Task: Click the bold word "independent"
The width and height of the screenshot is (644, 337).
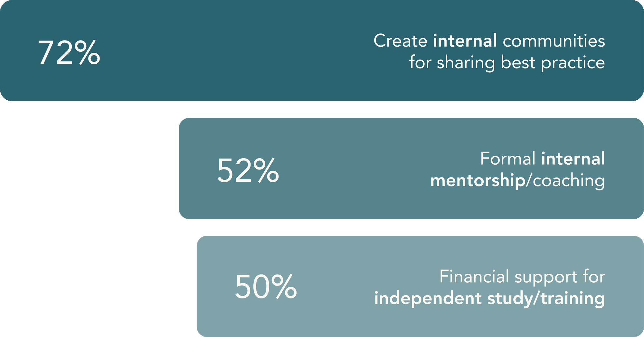Action: [428, 298]
